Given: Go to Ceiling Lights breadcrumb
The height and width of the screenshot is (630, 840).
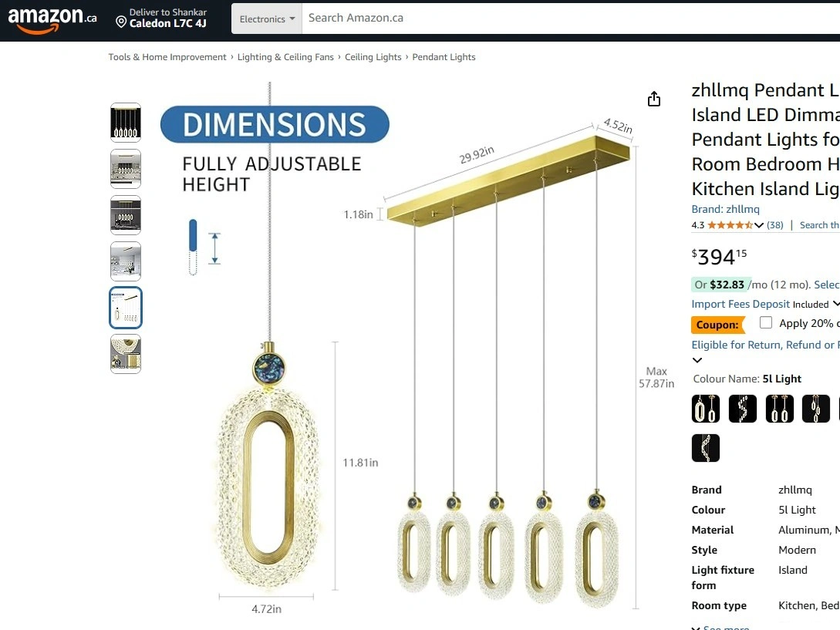Looking at the screenshot, I should coord(373,57).
